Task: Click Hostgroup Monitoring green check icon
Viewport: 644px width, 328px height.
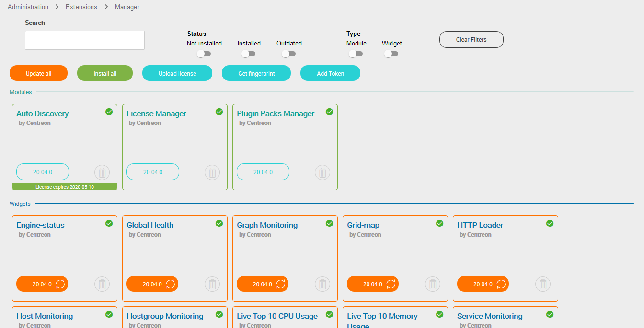Action: coord(219,314)
